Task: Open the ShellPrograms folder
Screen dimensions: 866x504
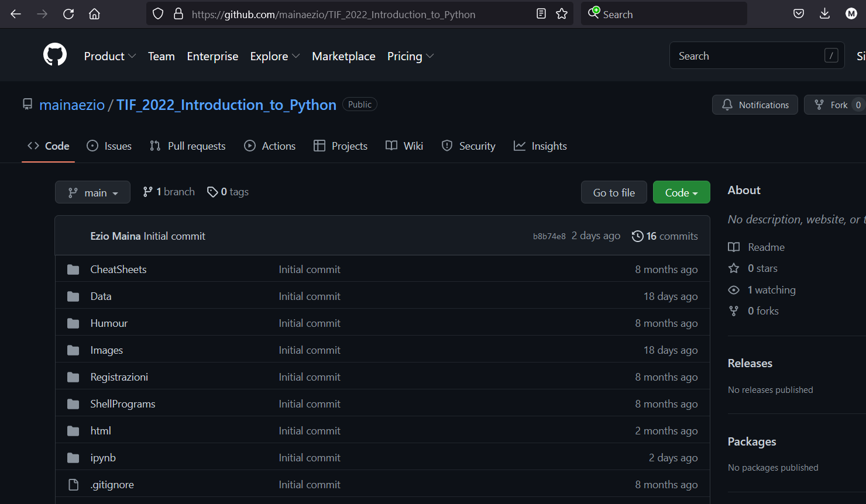Action: coord(123,404)
